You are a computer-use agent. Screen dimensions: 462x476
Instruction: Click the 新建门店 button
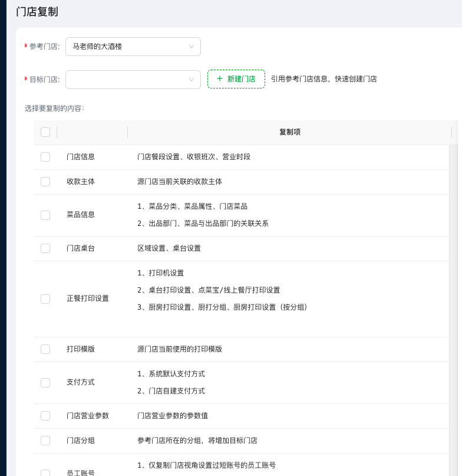click(x=236, y=79)
